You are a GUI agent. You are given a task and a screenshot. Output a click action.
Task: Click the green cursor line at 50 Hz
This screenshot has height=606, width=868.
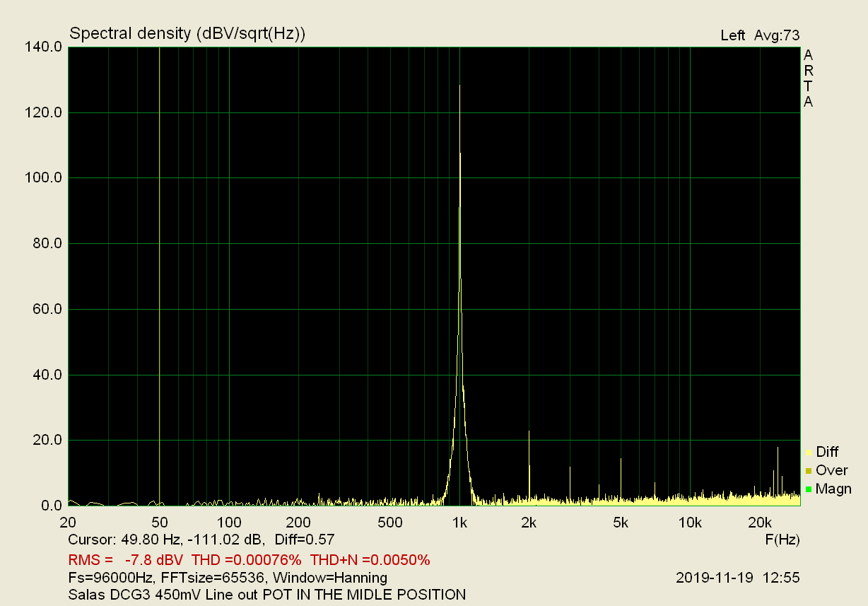coord(160,276)
